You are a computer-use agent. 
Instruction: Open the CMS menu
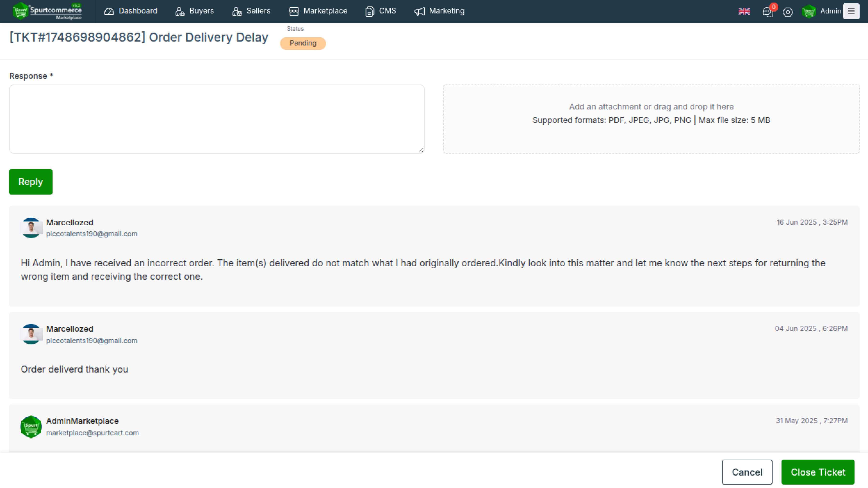(380, 11)
